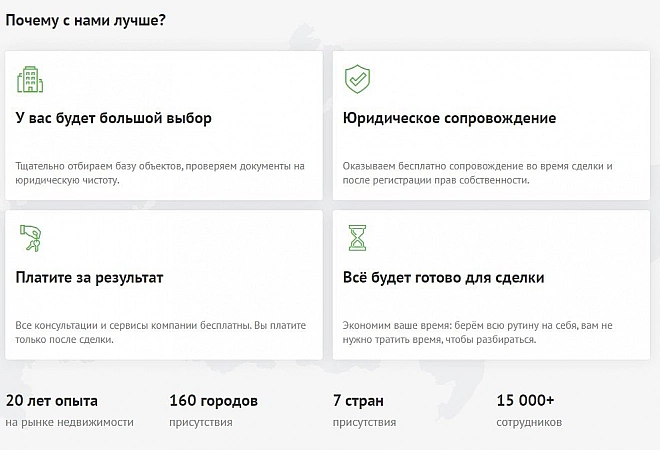The width and height of the screenshot is (660, 450).
Task: Click the 'Почему с нами лучше?' heading
Action: tap(85, 21)
